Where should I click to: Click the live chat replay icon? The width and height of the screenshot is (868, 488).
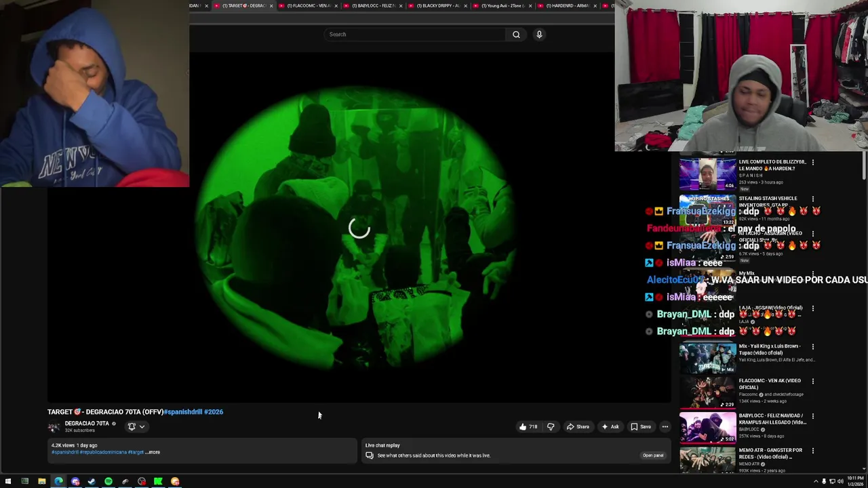370,455
